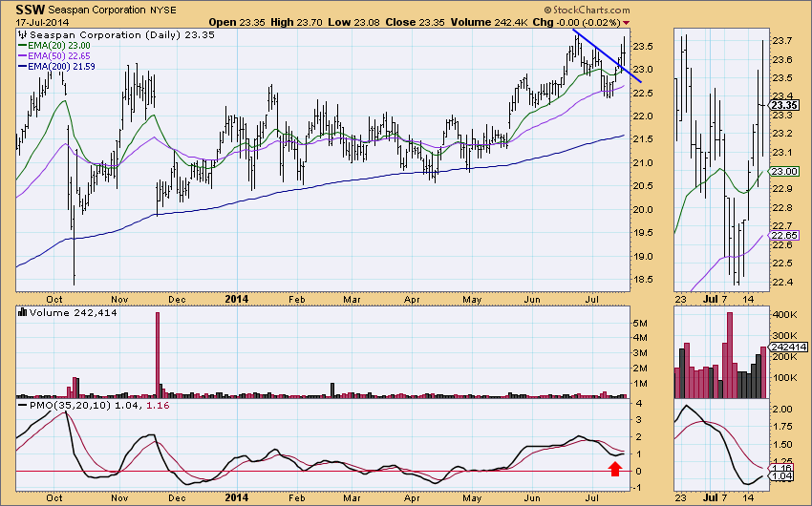Click the 2014 label on the price chart axis
The height and width of the screenshot is (506, 812).
pos(237,299)
